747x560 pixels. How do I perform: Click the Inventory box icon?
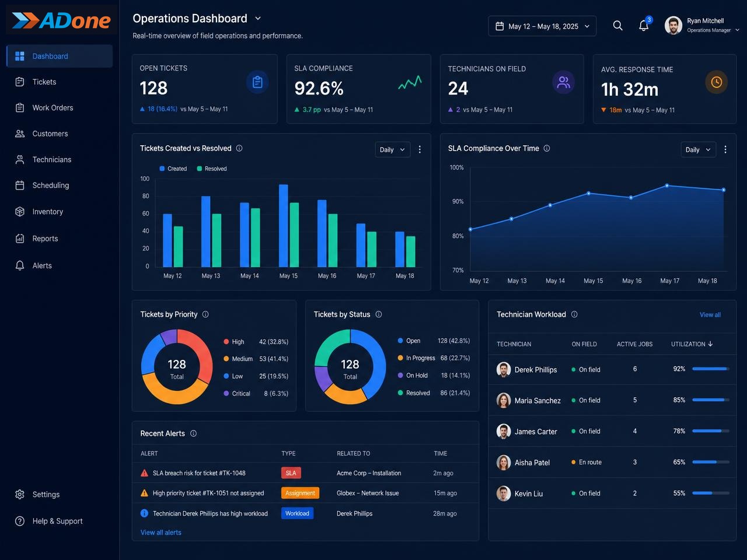click(20, 212)
